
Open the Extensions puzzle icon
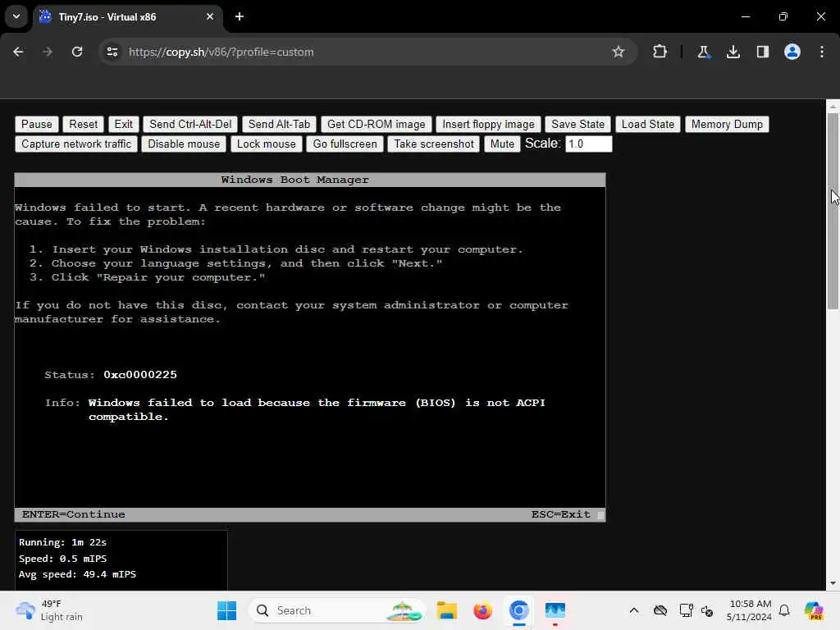tap(660, 52)
